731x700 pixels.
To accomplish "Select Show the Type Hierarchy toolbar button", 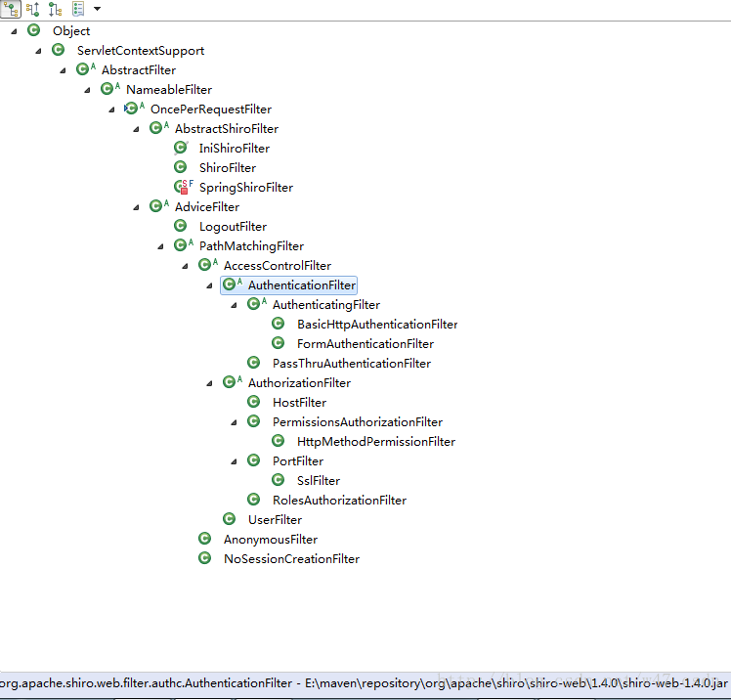I will pos(10,9).
